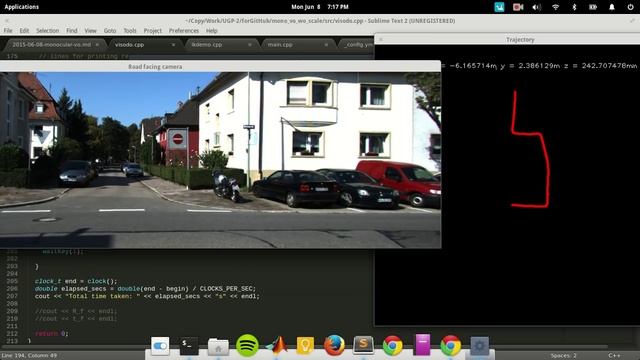Click the Spaces: 2 indentation status entry
Viewport: 640px width, 360px height.
pos(563,356)
